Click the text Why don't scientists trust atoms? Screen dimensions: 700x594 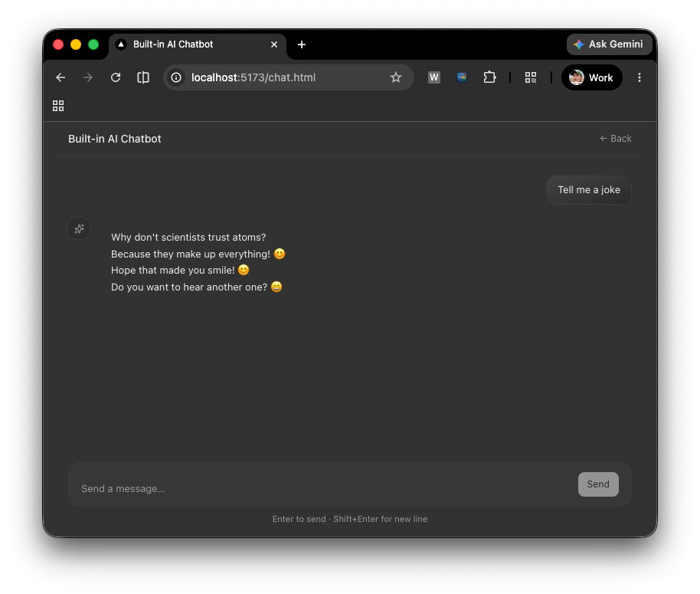[188, 237]
